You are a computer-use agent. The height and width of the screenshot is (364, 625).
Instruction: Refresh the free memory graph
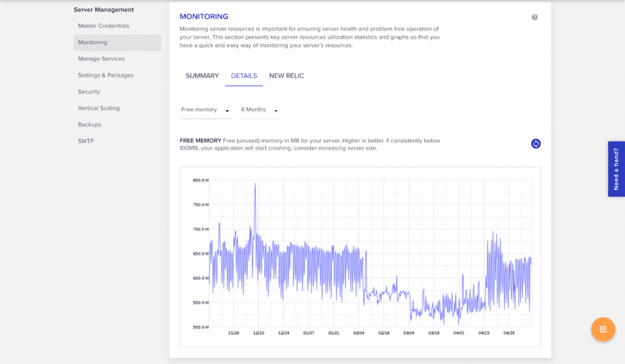tap(536, 144)
